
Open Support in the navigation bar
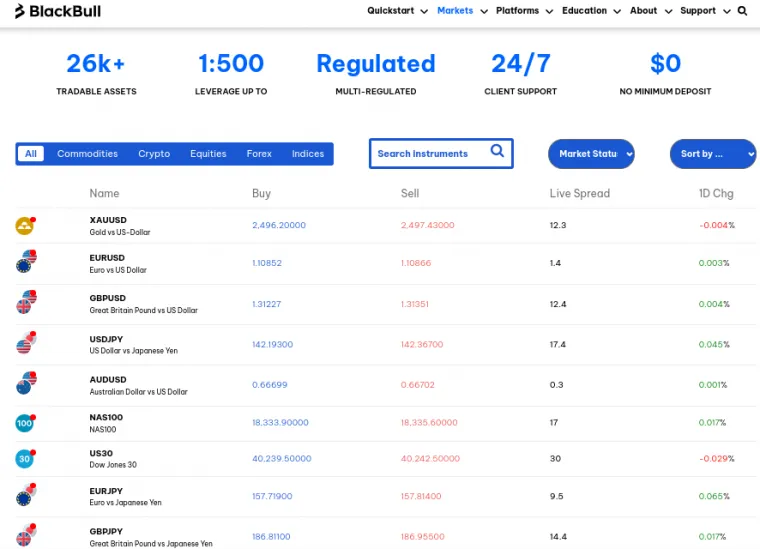pyautogui.click(x=697, y=11)
